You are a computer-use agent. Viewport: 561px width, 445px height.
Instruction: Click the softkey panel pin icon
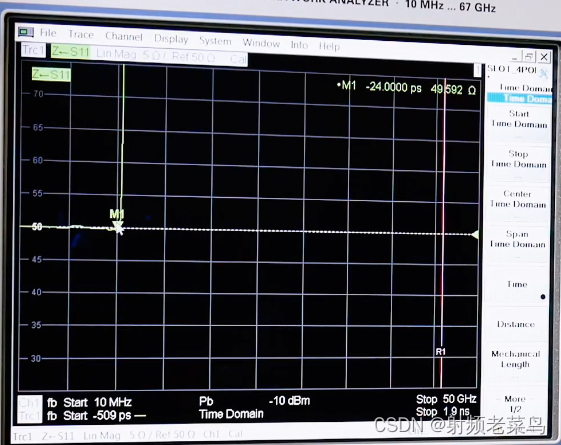(544, 73)
